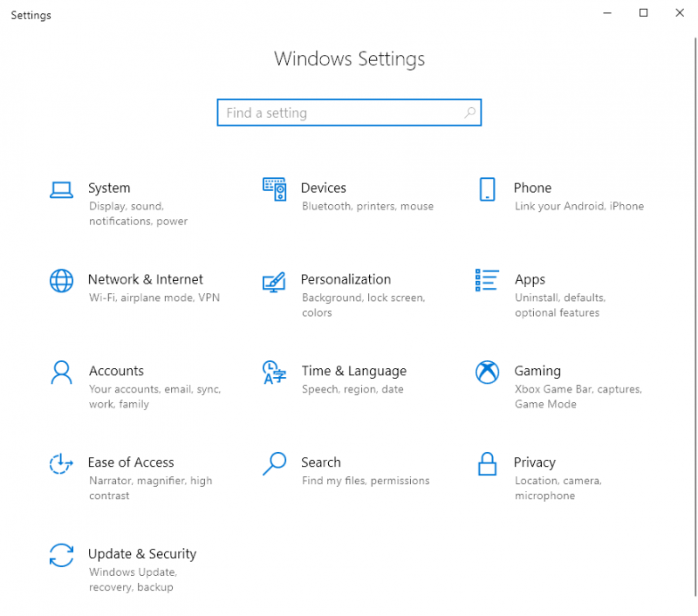The height and width of the screenshot is (616, 698).
Task: Minimize the Settings window
Action: (607, 13)
